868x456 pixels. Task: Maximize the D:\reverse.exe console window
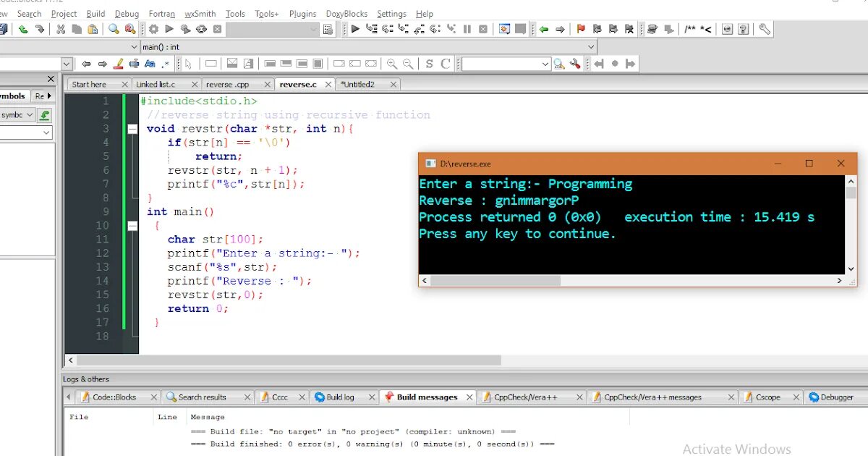pyautogui.click(x=809, y=164)
